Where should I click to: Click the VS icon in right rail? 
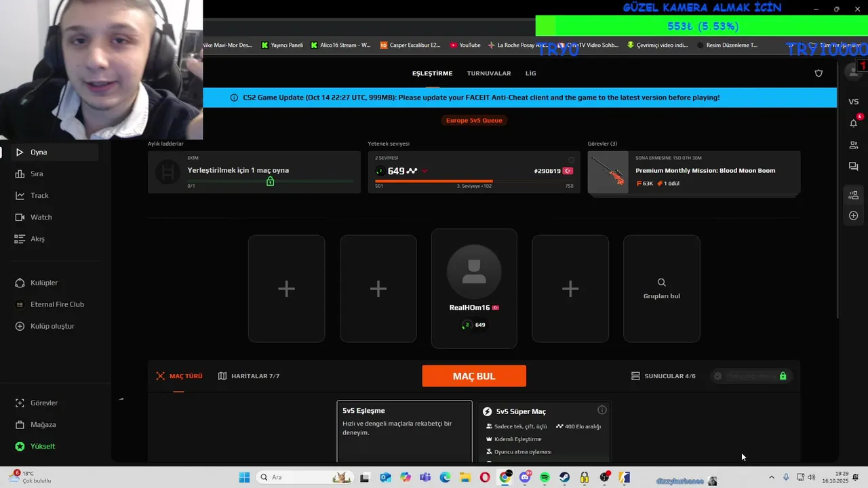pyautogui.click(x=854, y=102)
